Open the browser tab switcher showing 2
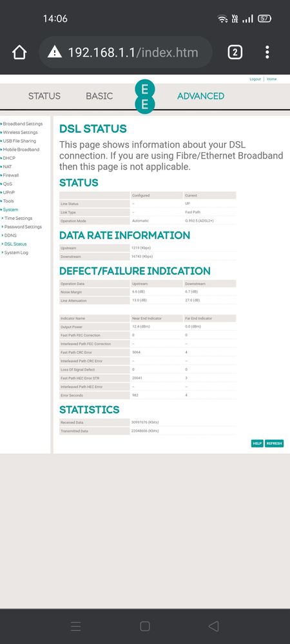This screenshot has width=290, height=644. tap(235, 52)
